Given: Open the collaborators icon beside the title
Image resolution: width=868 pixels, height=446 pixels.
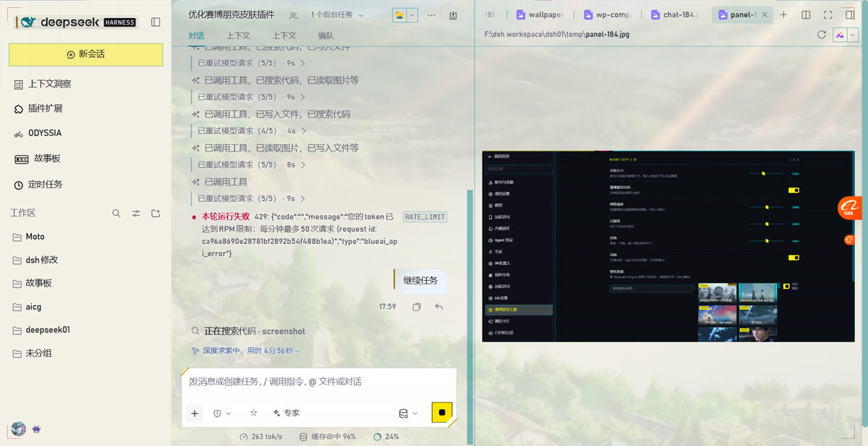Looking at the screenshot, I should (x=293, y=14).
